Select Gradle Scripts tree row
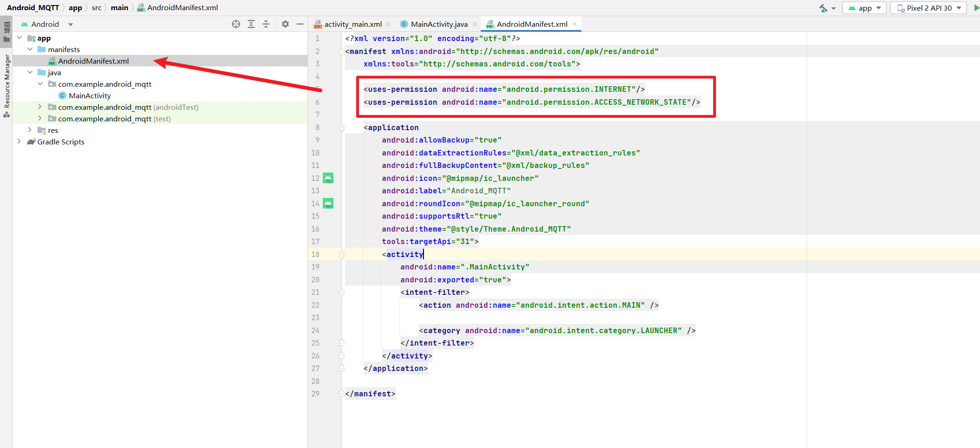This screenshot has height=448, width=980. point(160,142)
